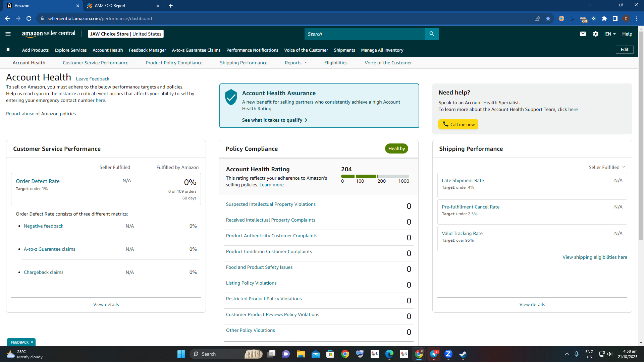Dismiss the FEEDBACK tag with X
Image resolution: width=644 pixels, height=362 pixels.
[x=32, y=342]
